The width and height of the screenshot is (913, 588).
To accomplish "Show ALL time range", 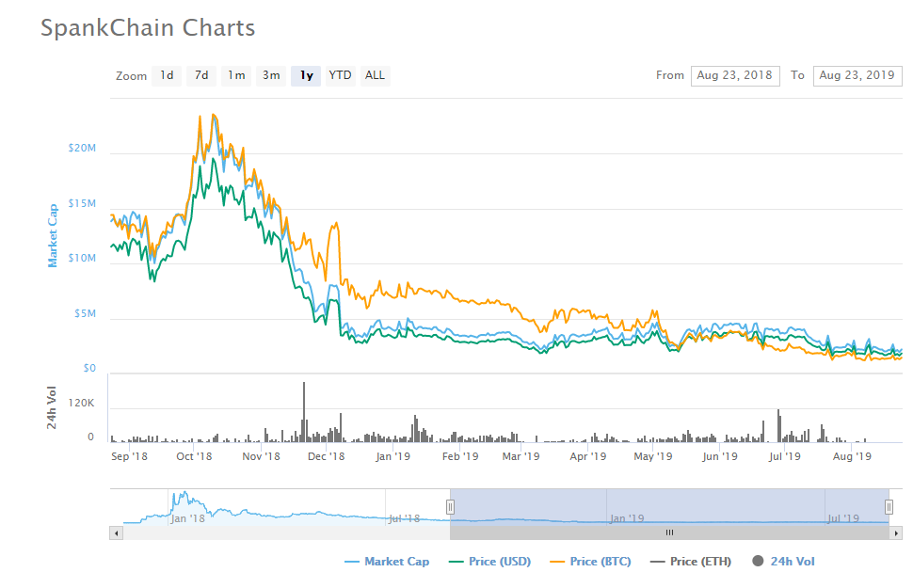I will 375,75.
